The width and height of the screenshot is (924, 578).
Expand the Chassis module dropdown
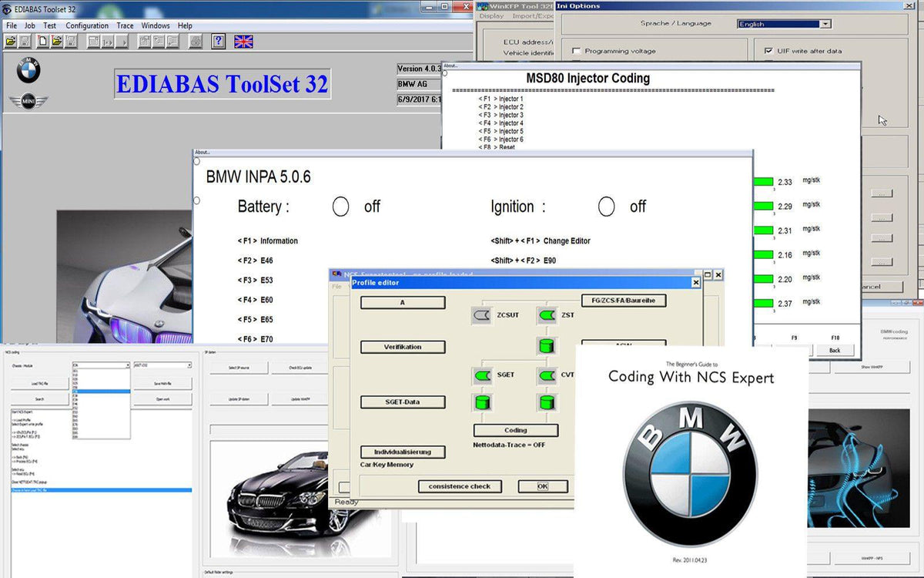[x=126, y=365]
